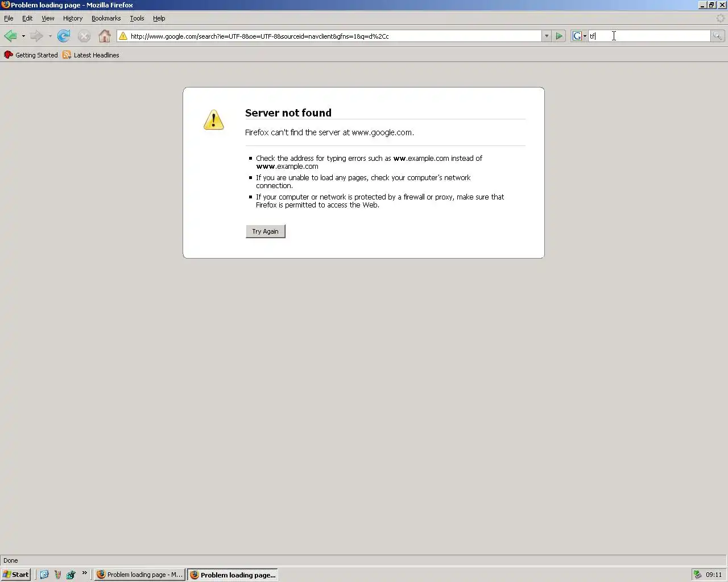The height and width of the screenshot is (582, 728).
Task: Open the History menu
Action: coord(73,18)
